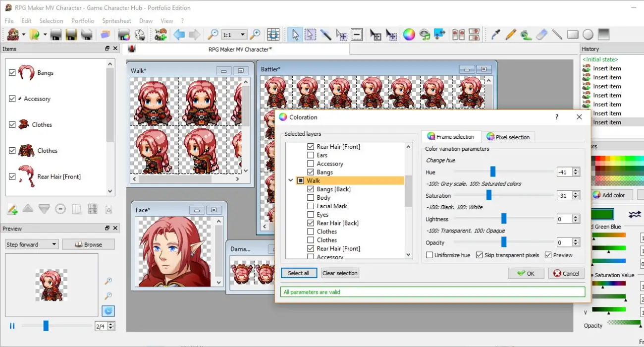The width and height of the screenshot is (644, 347).
Task: Check the Facial Mark layer checkbox
Action: pyautogui.click(x=311, y=206)
